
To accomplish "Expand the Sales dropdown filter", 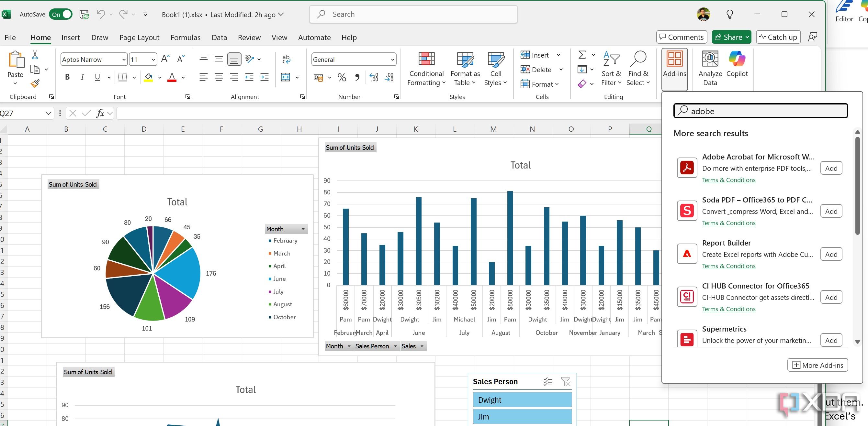I will coord(421,346).
